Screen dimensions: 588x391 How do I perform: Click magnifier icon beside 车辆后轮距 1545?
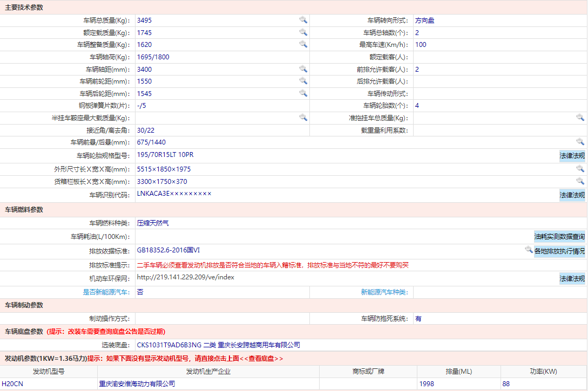[x=303, y=93]
